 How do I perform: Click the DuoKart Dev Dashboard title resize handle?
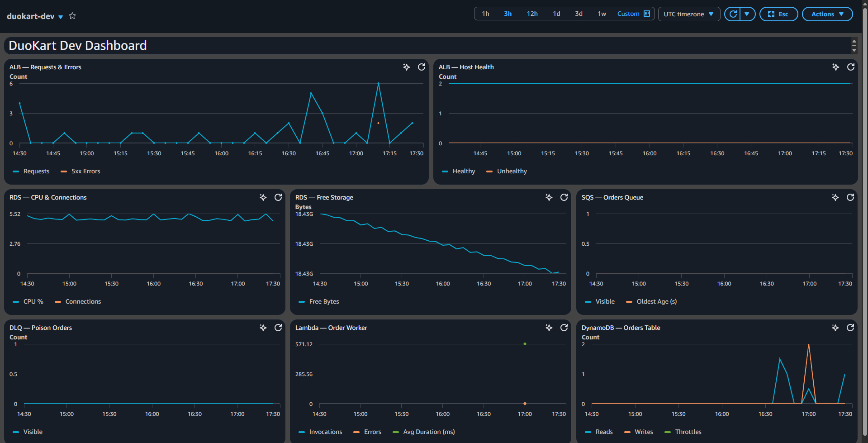click(854, 45)
